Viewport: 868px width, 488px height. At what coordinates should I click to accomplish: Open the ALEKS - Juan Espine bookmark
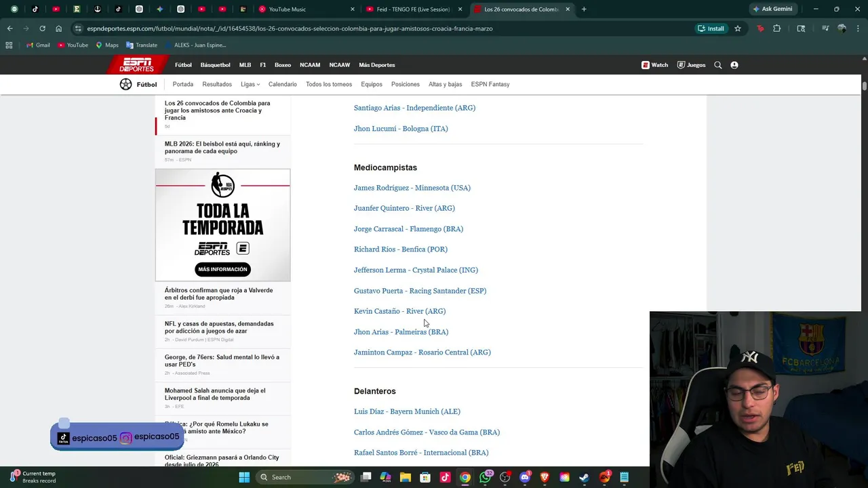pyautogui.click(x=195, y=45)
